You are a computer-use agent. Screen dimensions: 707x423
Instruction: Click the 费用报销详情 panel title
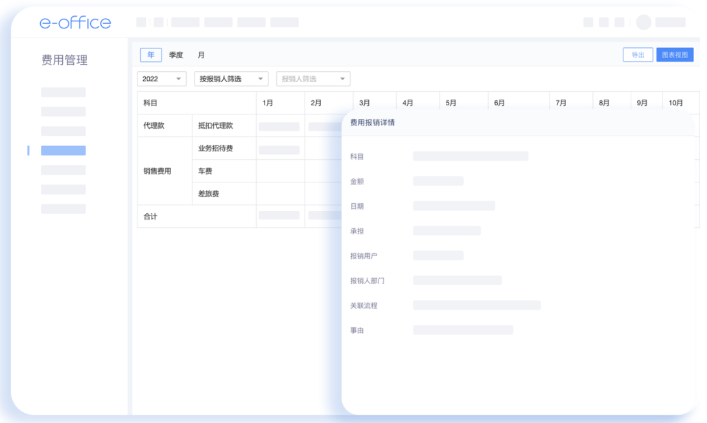tap(372, 123)
